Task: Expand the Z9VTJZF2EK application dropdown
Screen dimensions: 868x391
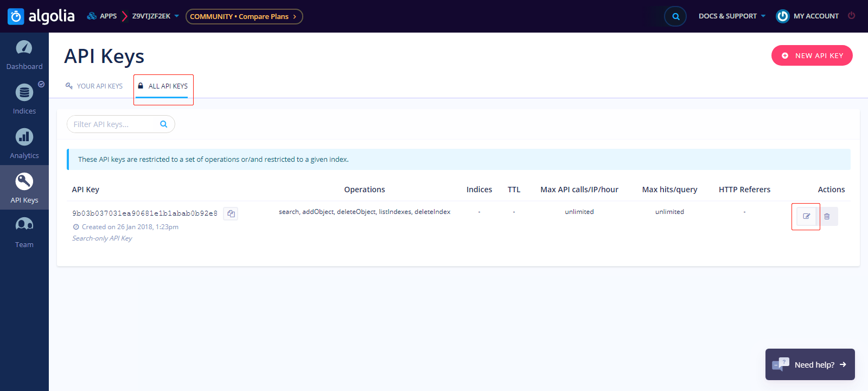Action: [x=156, y=16]
